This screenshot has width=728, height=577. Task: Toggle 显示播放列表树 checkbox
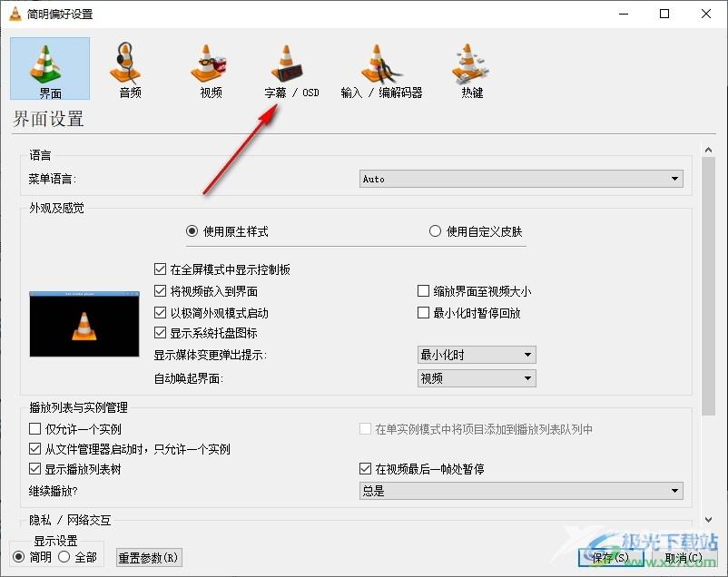[x=34, y=469]
